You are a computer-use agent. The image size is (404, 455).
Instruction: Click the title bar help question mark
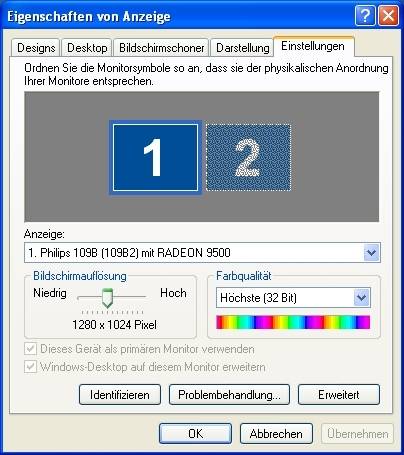point(365,16)
